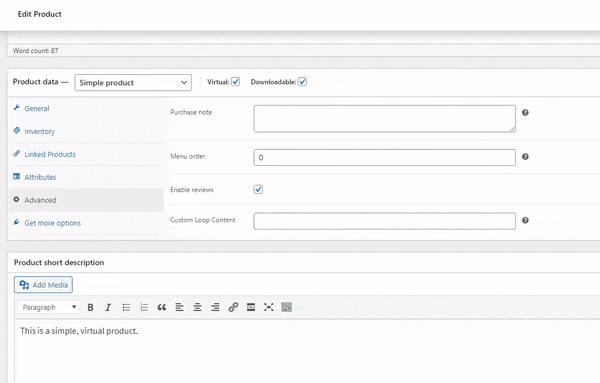Click the Word count: 87 text
600x383 pixels.
click(x=36, y=51)
